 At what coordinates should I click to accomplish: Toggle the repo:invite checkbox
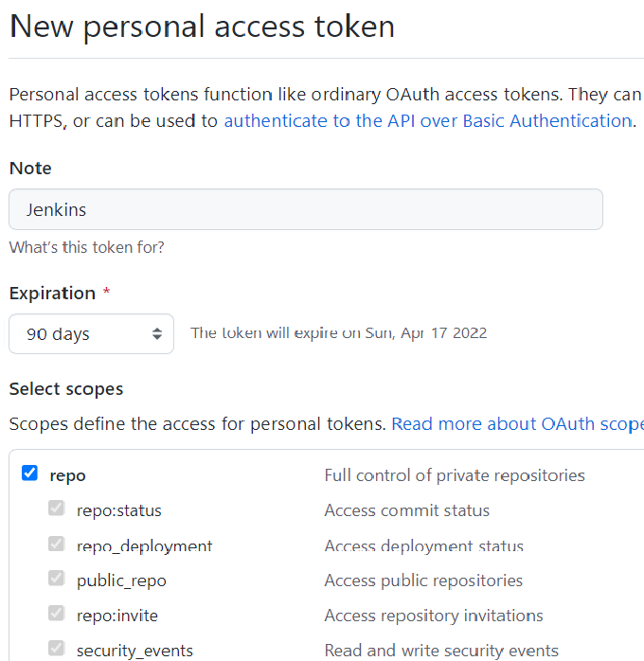coord(56,613)
